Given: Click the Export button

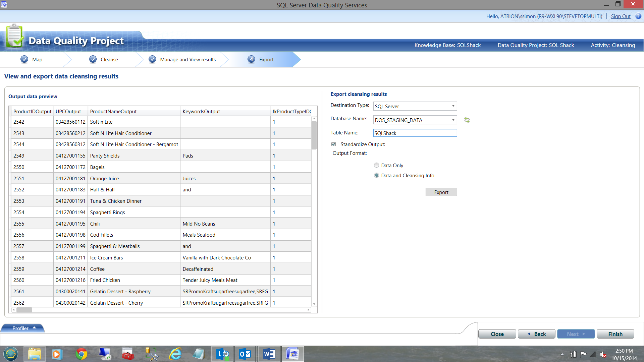Looking at the screenshot, I should pyautogui.click(x=441, y=192).
